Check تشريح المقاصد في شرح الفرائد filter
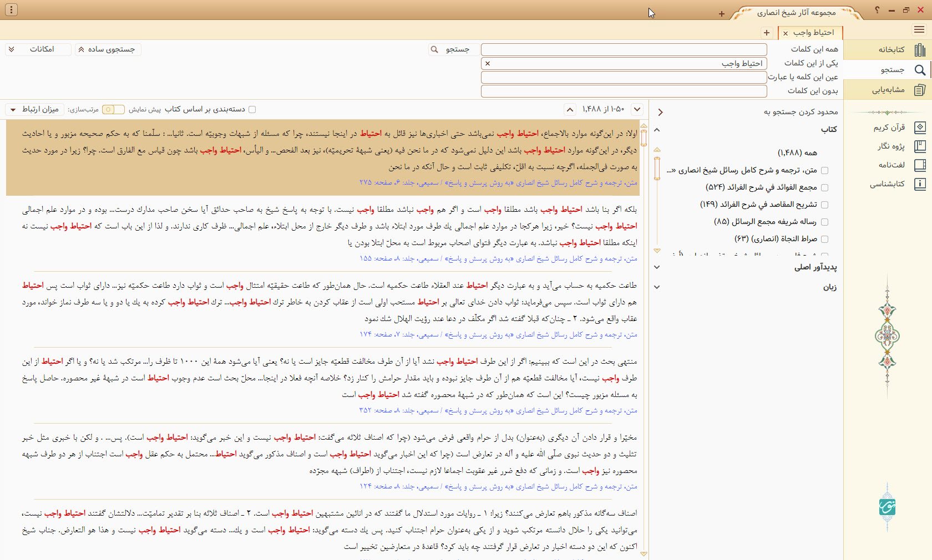 (824, 205)
